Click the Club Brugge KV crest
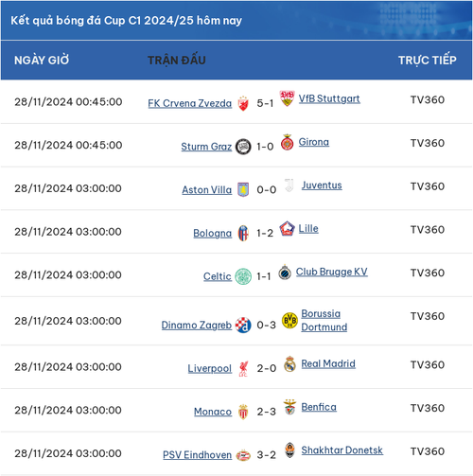The width and height of the screenshot is (473, 476). [x=285, y=272]
